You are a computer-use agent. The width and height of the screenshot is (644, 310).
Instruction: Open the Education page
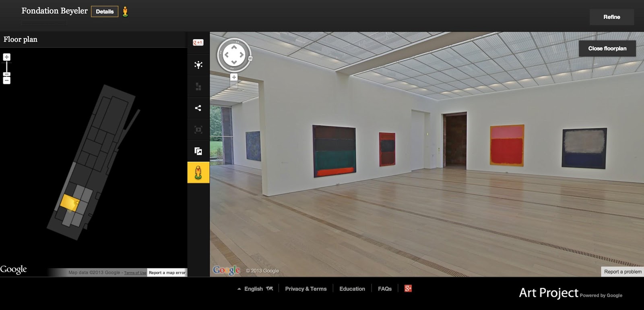pyautogui.click(x=352, y=289)
